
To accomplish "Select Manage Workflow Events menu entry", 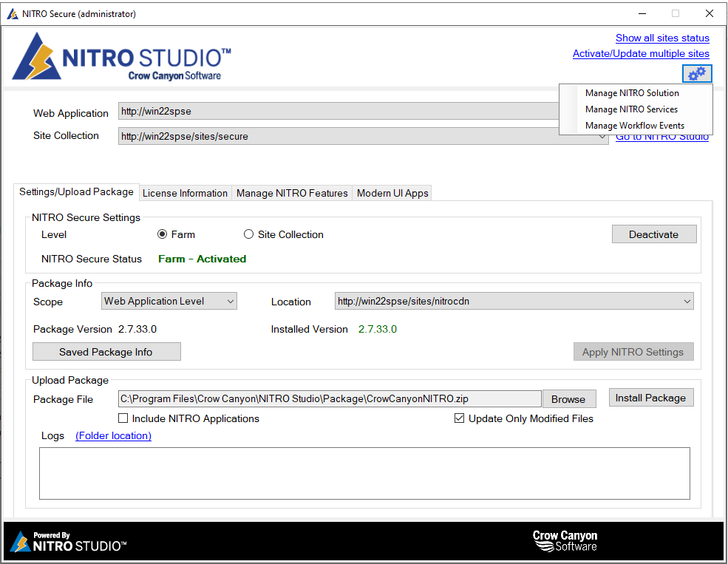I will pyautogui.click(x=635, y=126).
